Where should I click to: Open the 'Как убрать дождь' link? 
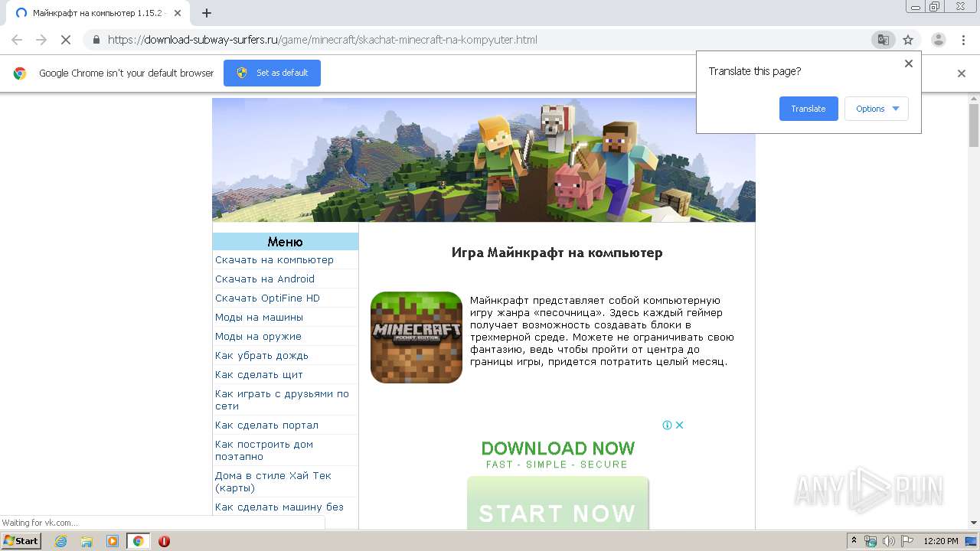pyautogui.click(x=262, y=356)
